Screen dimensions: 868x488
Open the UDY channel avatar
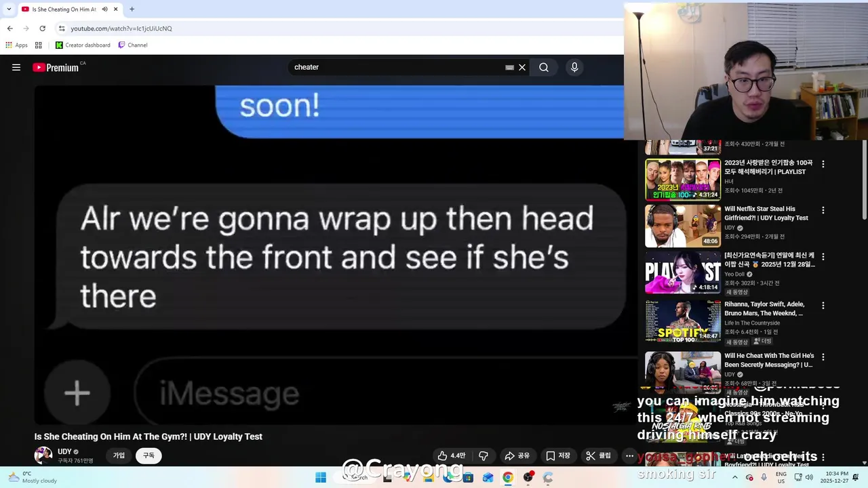43,455
